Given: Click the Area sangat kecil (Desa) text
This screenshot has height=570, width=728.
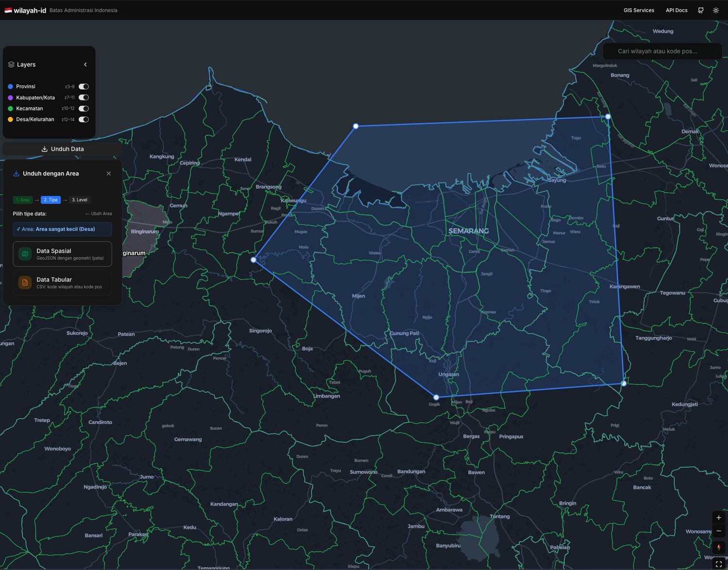Looking at the screenshot, I should [x=65, y=229].
